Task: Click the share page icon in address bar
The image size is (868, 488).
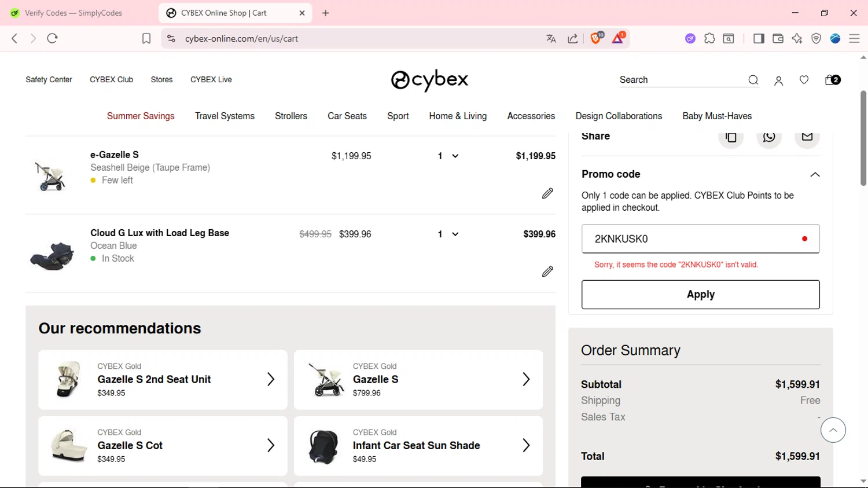Action: click(x=572, y=39)
